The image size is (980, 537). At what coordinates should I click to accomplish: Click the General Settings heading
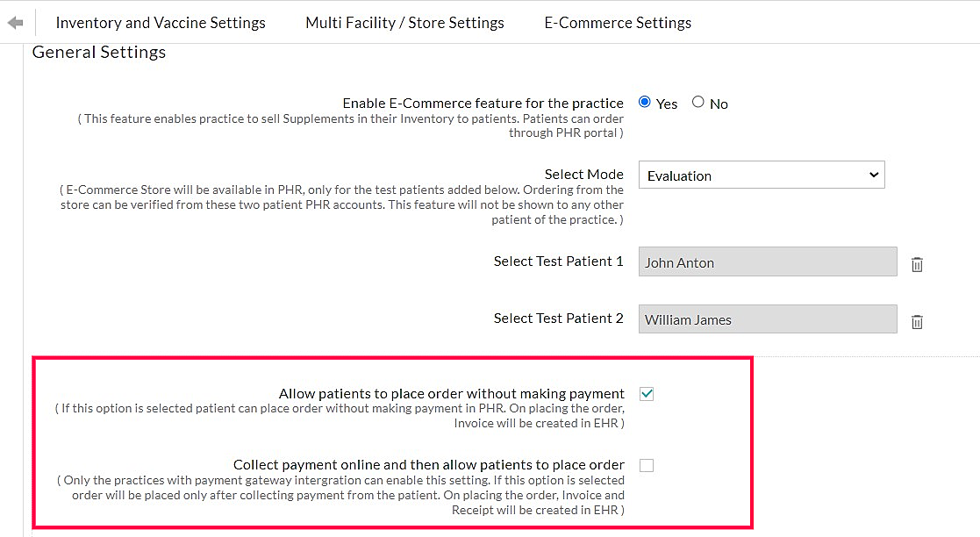click(x=99, y=53)
